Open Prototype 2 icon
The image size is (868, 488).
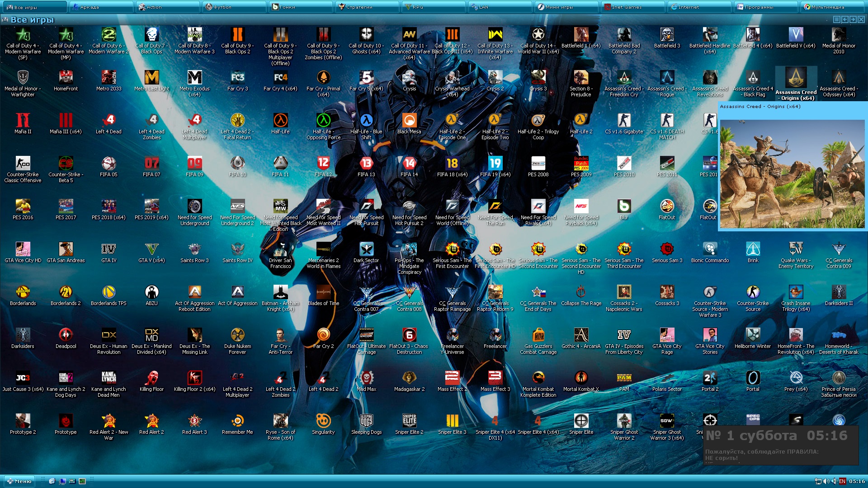pos(23,424)
